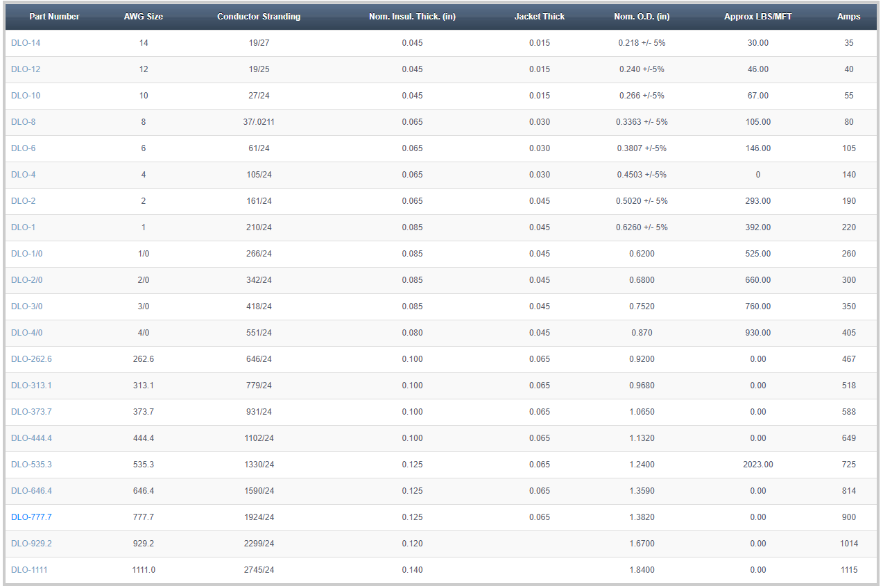This screenshot has height=588, width=883.
Task: Click the DLO-1111 part link
Action: click(x=29, y=570)
